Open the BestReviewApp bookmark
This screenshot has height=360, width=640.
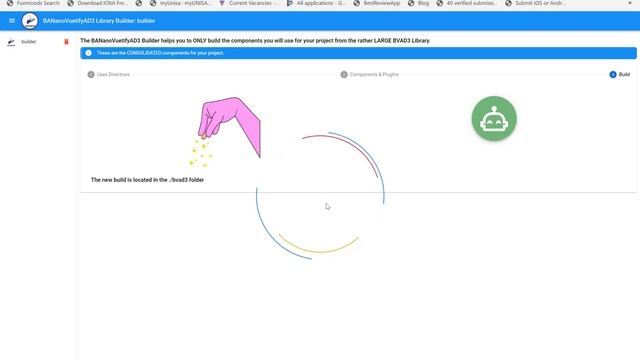click(x=376, y=3)
